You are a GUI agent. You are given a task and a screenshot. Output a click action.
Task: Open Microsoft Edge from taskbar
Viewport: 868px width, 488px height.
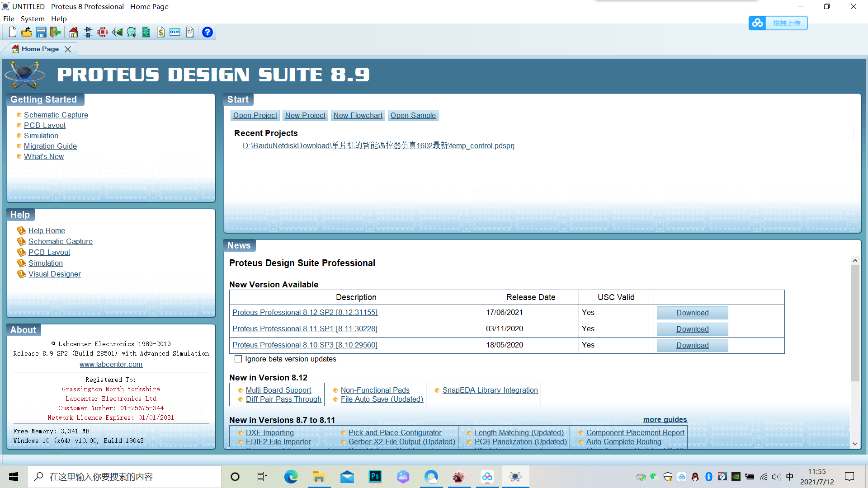coord(291,477)
